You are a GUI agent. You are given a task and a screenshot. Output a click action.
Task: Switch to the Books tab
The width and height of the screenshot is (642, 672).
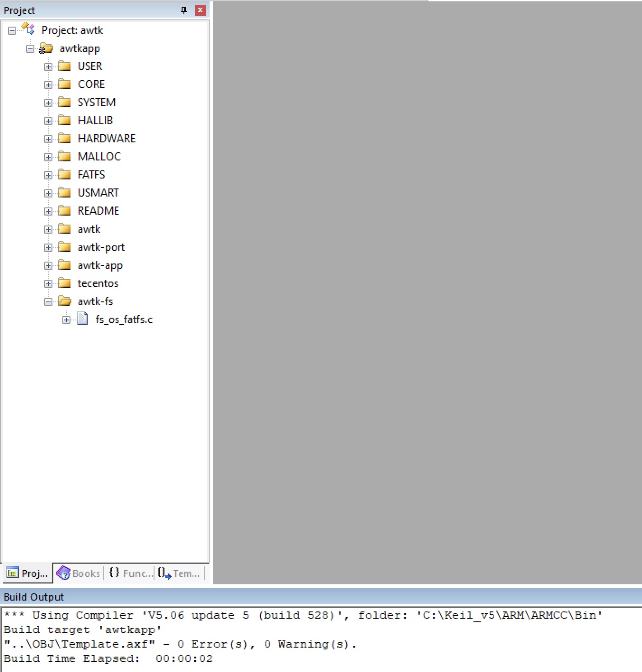[78, 573]
